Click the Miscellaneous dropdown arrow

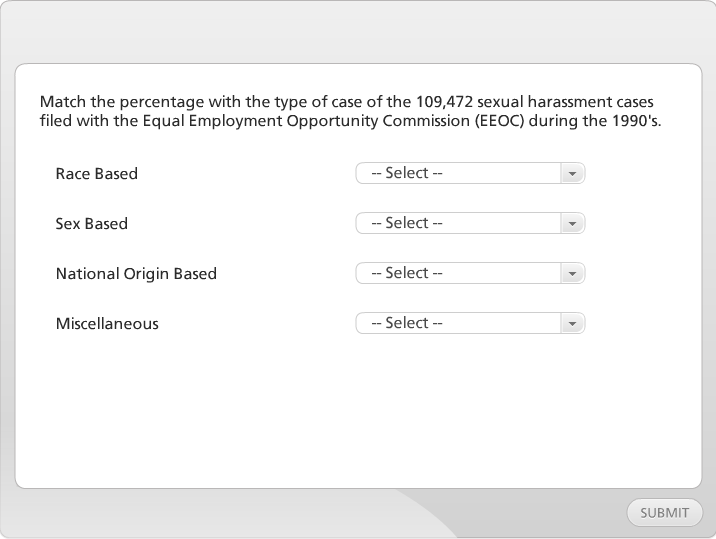tap(572, 323)
